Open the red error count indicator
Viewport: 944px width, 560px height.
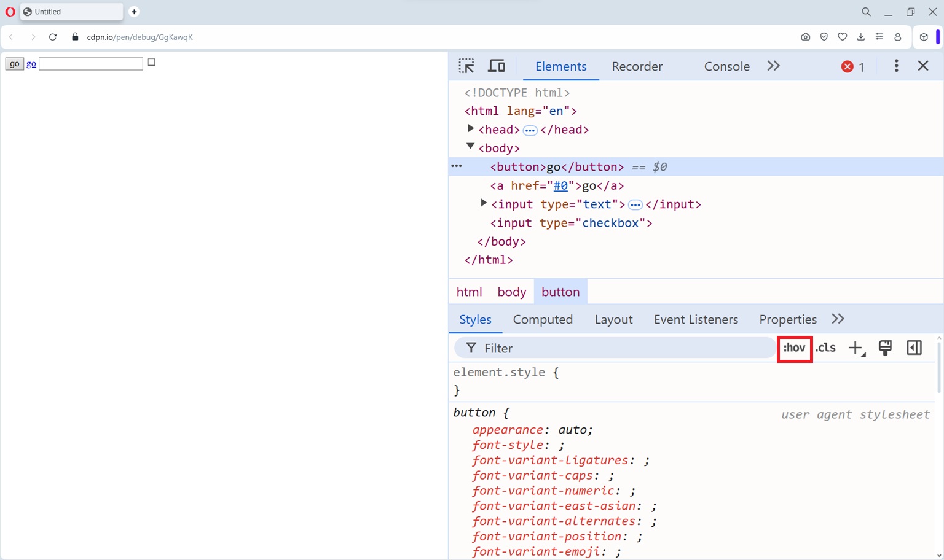(853, 67)
